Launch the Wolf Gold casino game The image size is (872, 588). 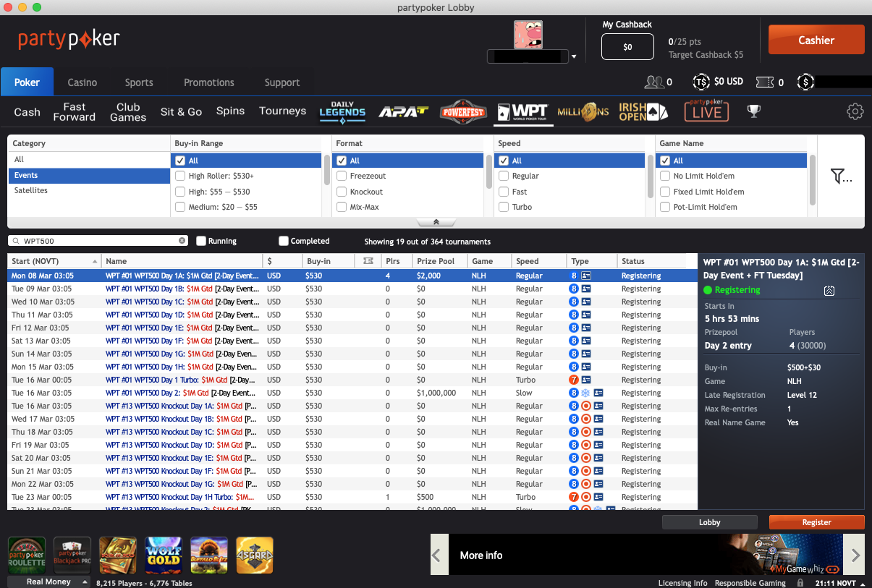tap(164, 555)
